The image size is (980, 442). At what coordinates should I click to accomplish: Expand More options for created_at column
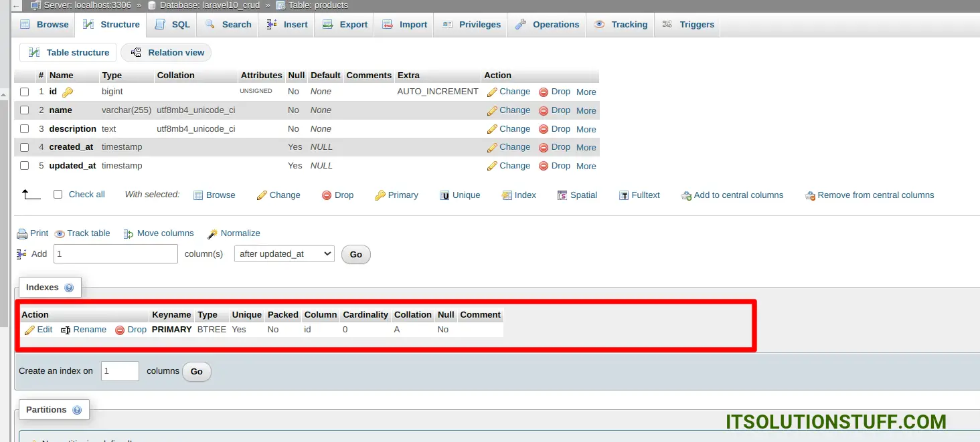click(x=586, y=148)
